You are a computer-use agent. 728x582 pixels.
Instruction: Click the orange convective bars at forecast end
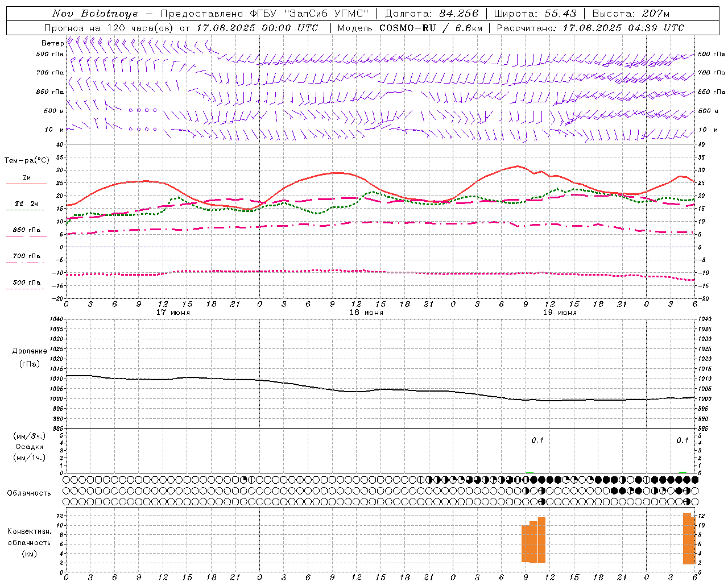tap(689, 538)
